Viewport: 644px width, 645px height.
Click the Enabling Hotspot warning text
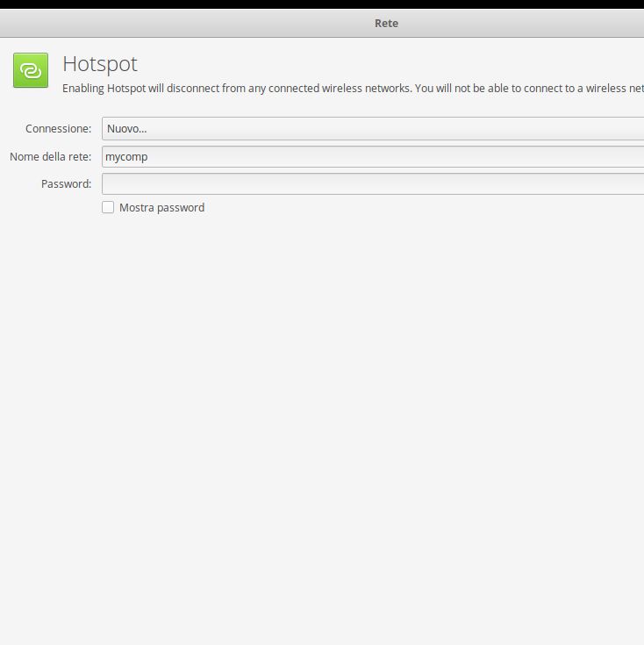(x=353, y=88)
